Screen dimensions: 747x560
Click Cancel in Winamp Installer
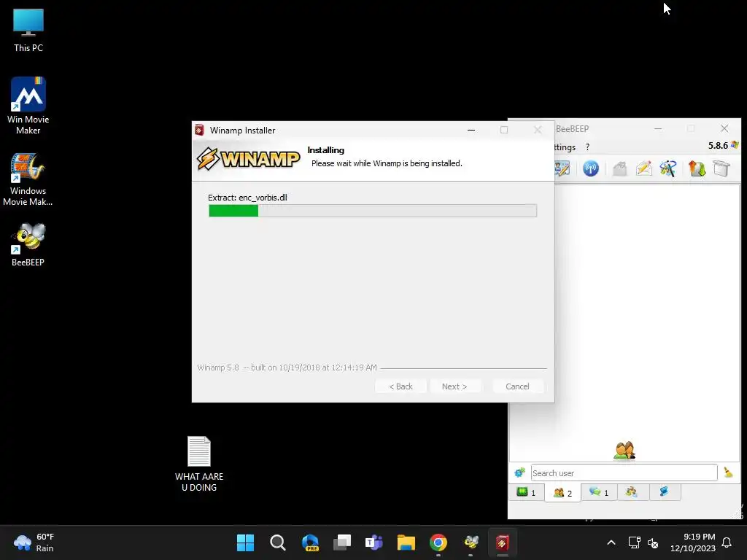[x=517, y=386]
